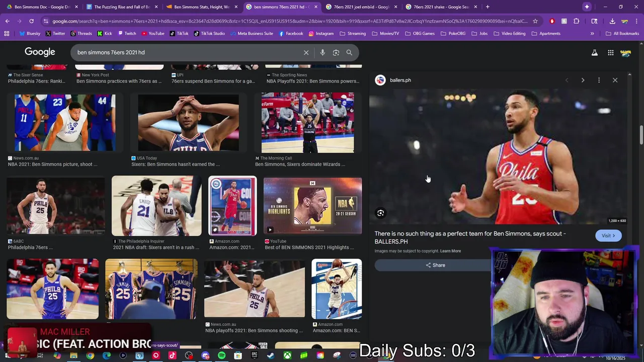
Task: Select Philadelphia Inquirer Embiid 21 thumbnail
Action: [156, 206]
